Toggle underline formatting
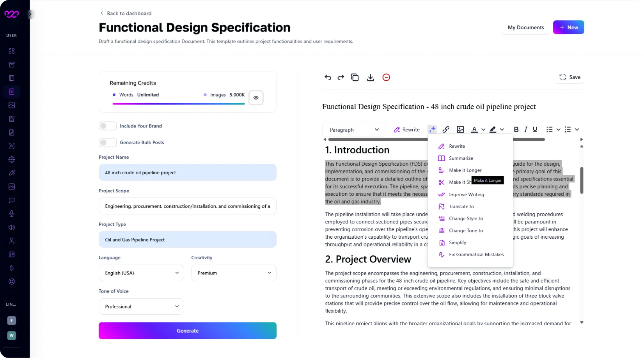Screen dimensions: 644x358 pyautogui.click(x=535, y=129)
